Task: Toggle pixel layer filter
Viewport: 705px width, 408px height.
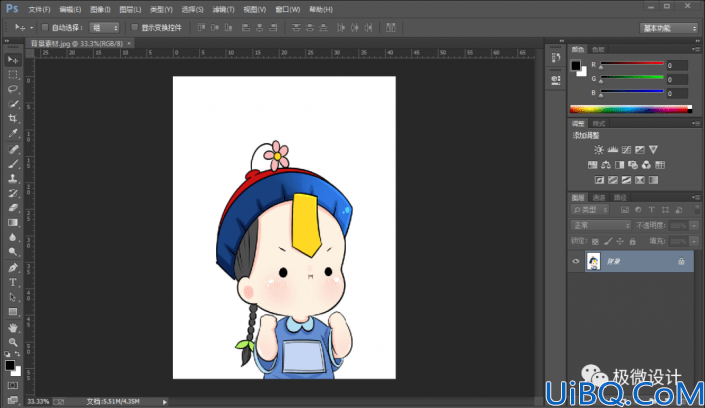Action: point(625,210)
